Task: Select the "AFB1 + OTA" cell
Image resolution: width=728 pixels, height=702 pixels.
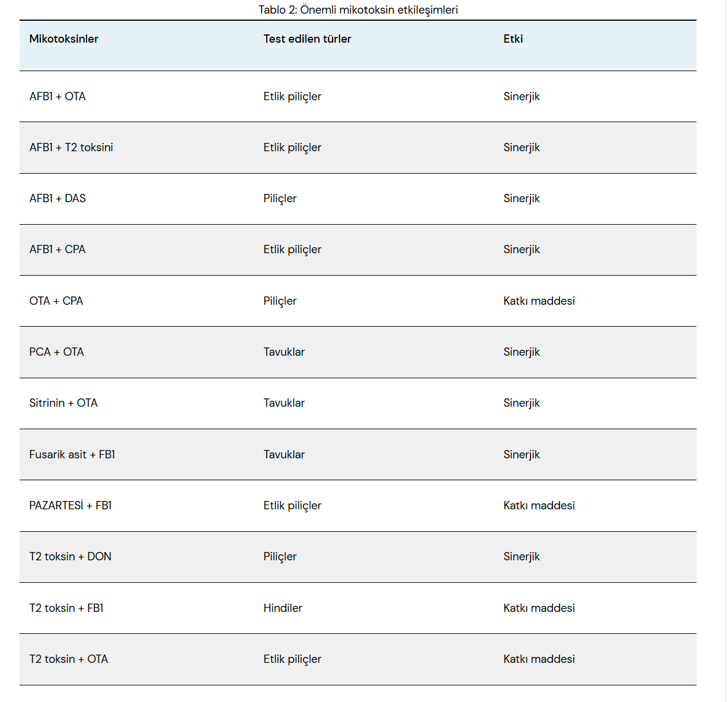Action: [58, 97]
